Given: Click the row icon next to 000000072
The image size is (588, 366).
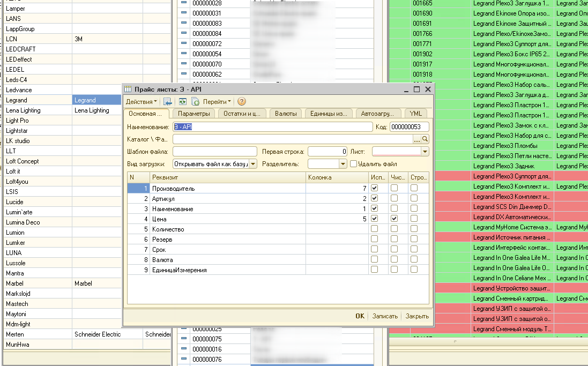Looking at the screenshot, I should [184, 43].
